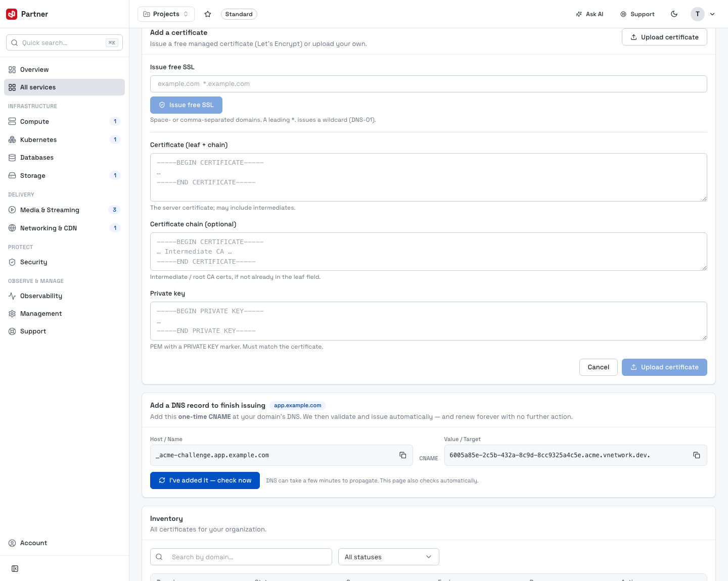Click the Standard plan badge
The image size is (728, 581).
coord(239,14)
